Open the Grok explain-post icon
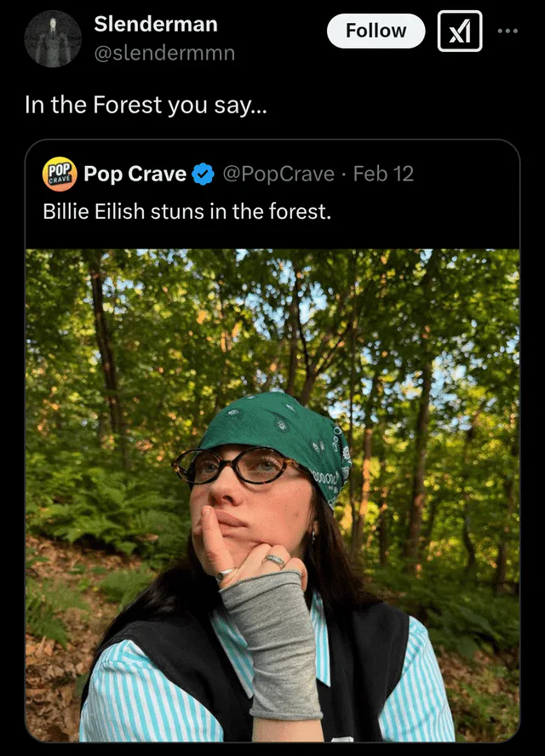 pos(460,31)
